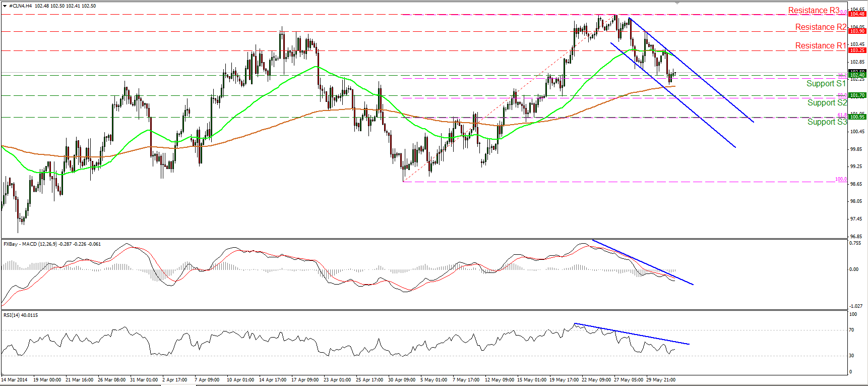This screenshot has width=868, height=386.
Task: Click the 103.25 red price tag
Action: 857,50
